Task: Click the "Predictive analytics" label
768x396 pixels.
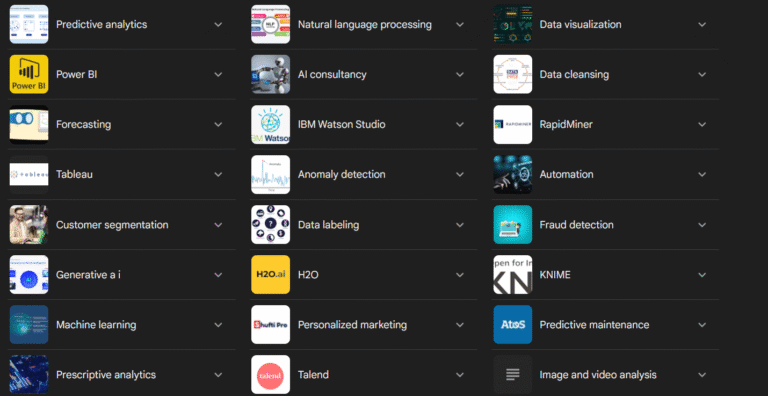Action: point(101,25)
